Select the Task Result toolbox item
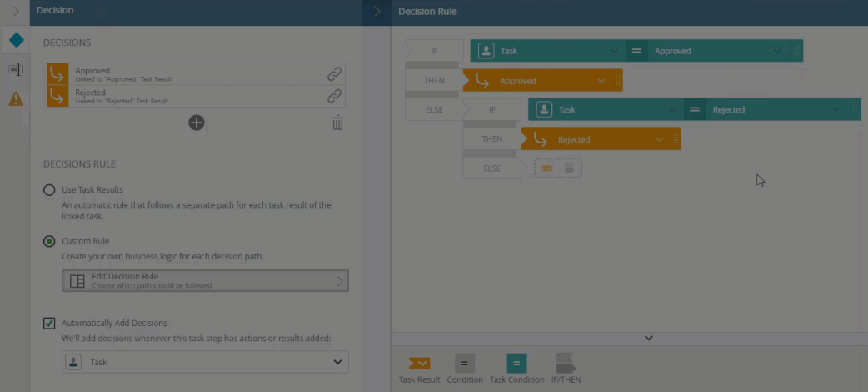868x392 pixels. pos(420,369)
